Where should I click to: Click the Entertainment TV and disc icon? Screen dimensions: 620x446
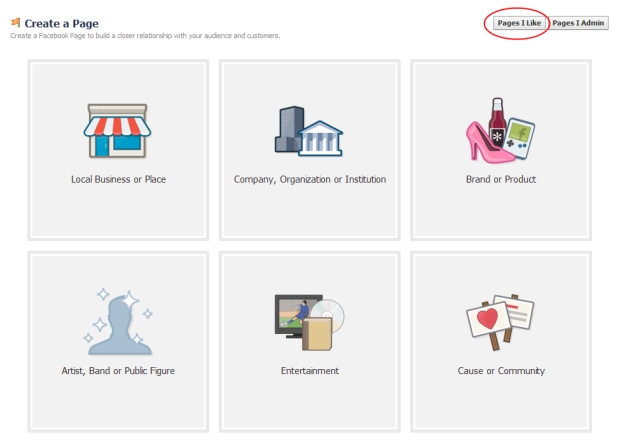coord(310,322)
